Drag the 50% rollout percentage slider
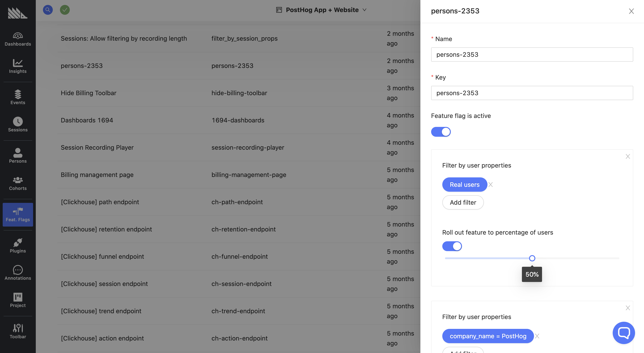This screenshot has width=644, height=353. click(x=532, y=258)
